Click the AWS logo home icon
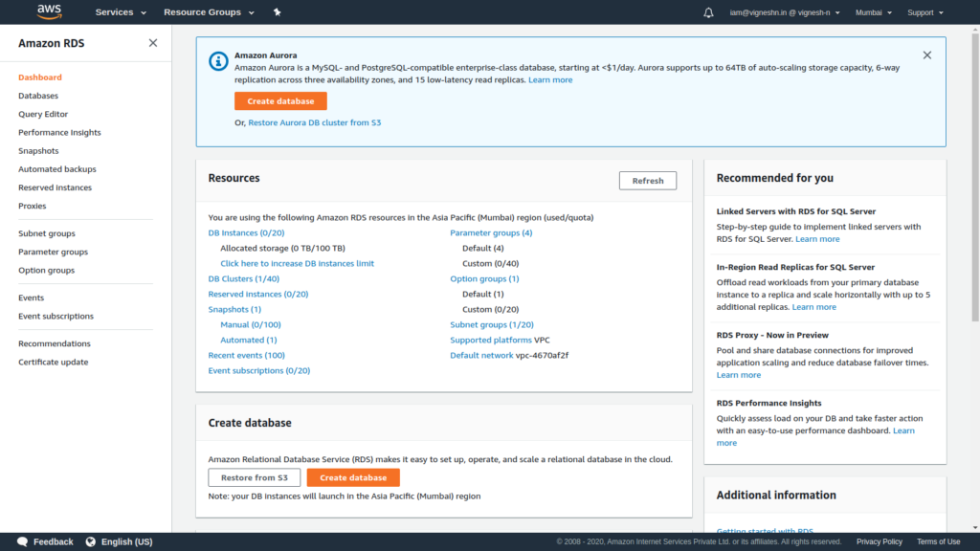 coord(50,11)
